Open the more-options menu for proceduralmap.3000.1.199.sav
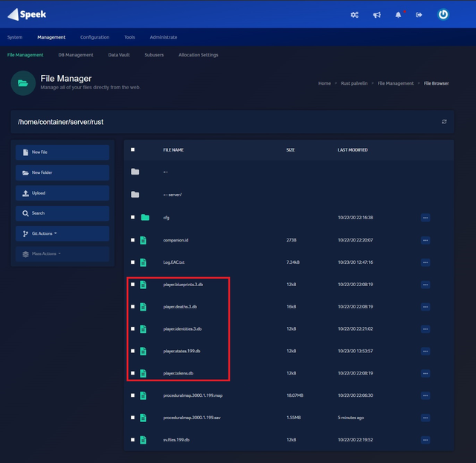This screenshot has height=463, width=476. (x=425, y=418)
